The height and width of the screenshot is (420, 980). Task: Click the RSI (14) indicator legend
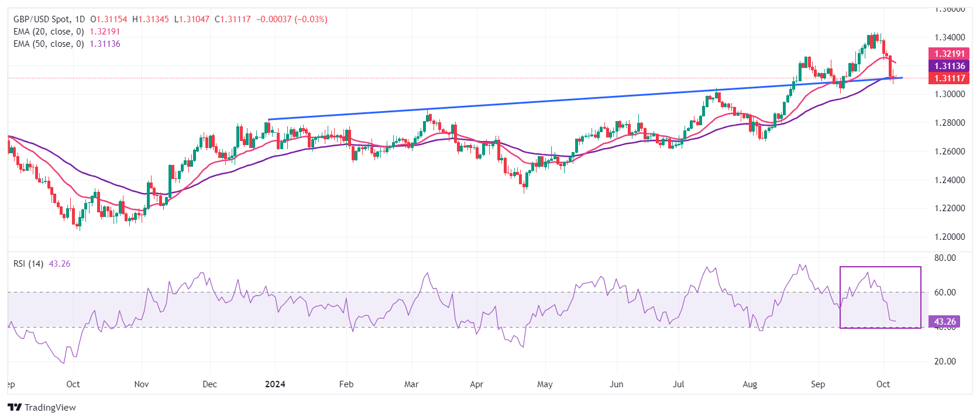pyautogui.click(x=28, y=264)
